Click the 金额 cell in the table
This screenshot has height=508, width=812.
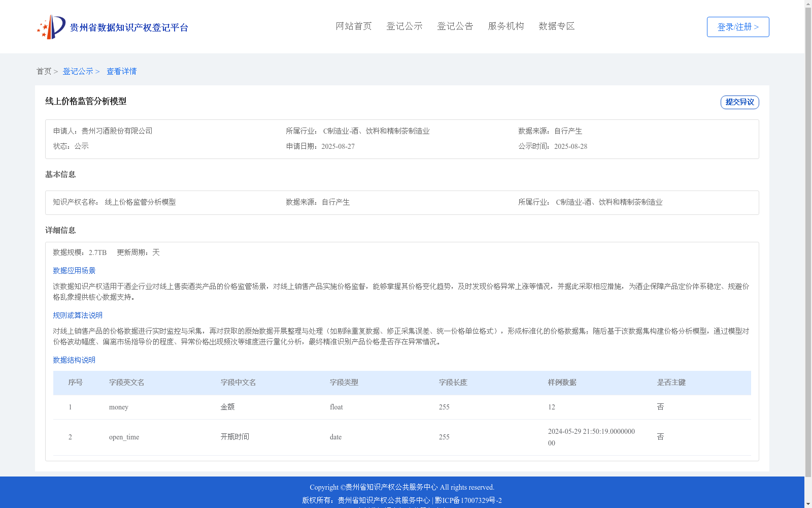tap(228, 407)
